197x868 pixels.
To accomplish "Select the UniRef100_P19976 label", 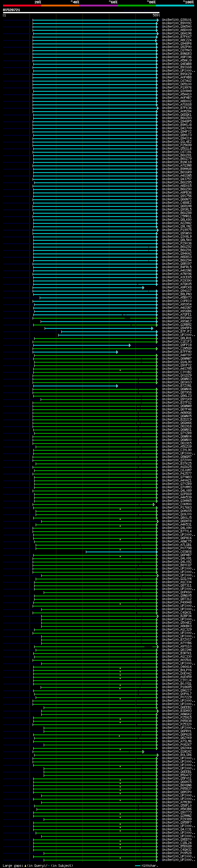I will point(177,88).
